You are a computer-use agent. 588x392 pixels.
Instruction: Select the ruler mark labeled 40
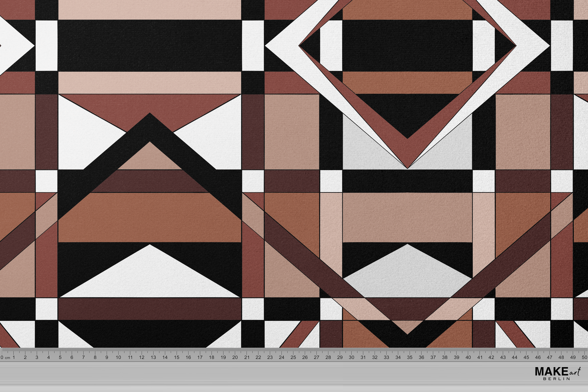click(x=468, y=357)
